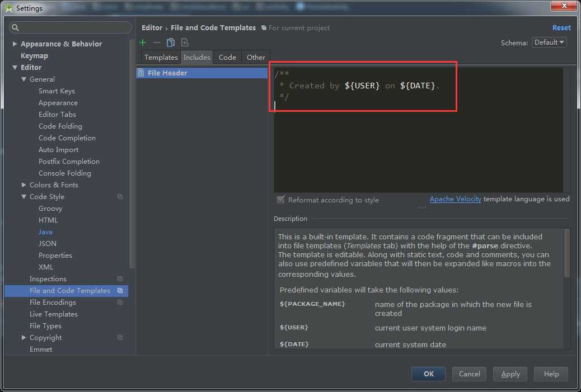Switch to the Includes tab
This screenshot has height=392, width=581.
pos(197,58)
